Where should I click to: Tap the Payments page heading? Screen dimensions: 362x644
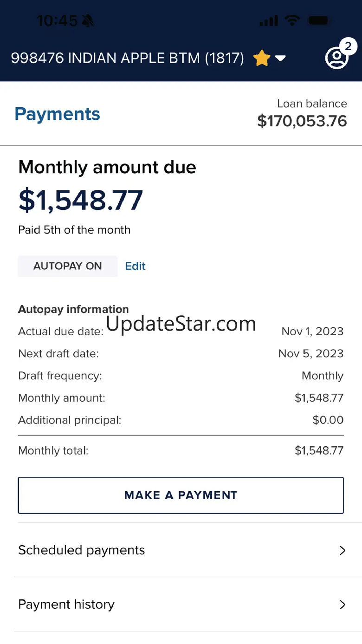[58, 114]
